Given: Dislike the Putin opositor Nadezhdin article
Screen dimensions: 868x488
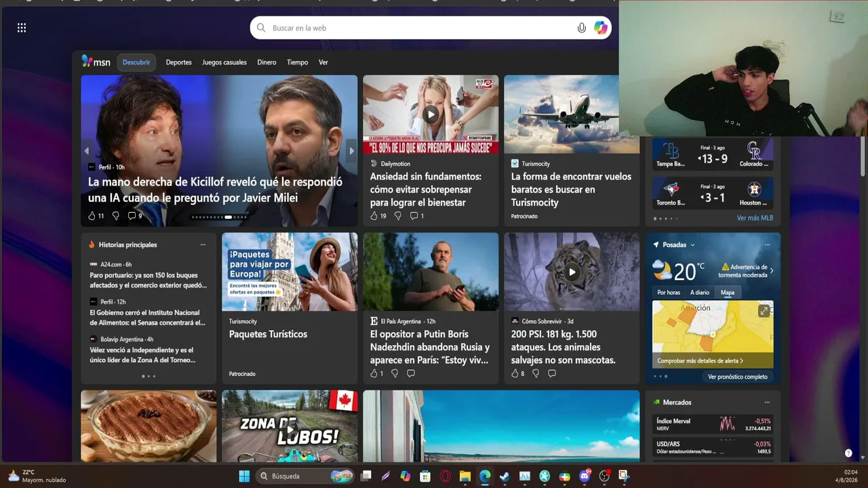Looking at the screenshot, I should pos(395,373).
